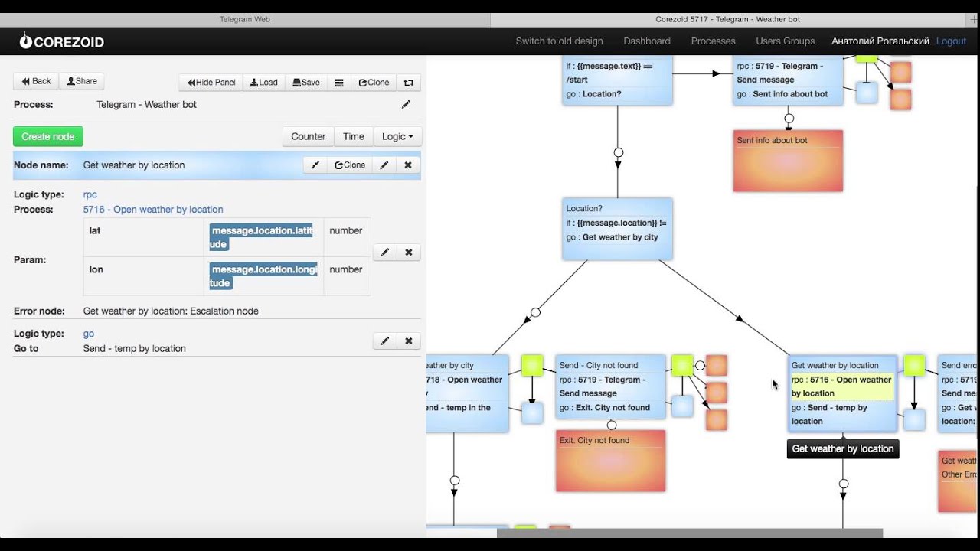Add Time logic
The height and width of the screenshot is (551, 980).
click(x=354, y=136)
